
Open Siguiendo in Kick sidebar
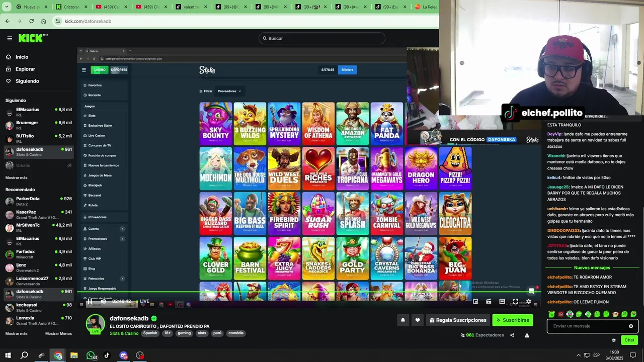27,81
